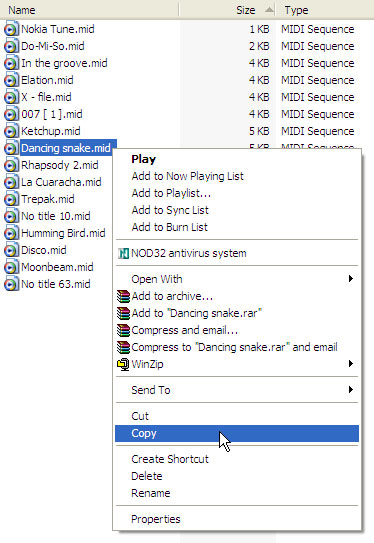Click the NOD32 antivirus icon in menu
Image resolution: width=374 pixels, height=543 pixels.
click(x=123, y=253)
